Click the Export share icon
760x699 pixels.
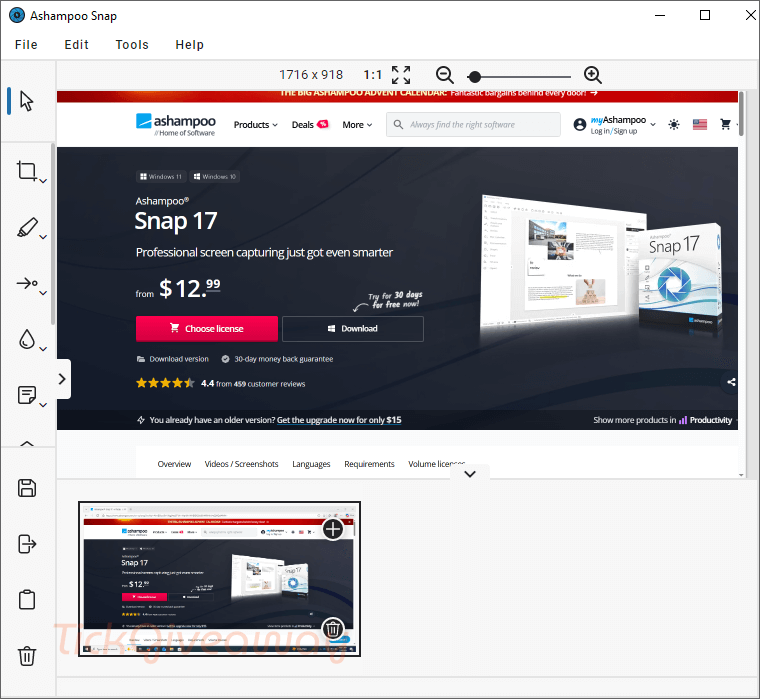point(27,544)
